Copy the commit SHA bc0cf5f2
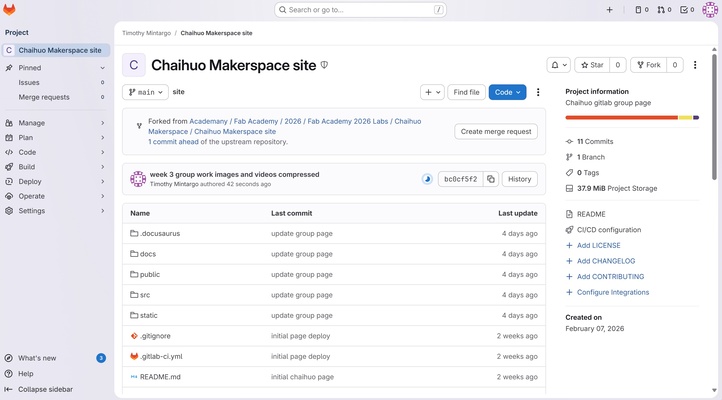 pos(491,179)
